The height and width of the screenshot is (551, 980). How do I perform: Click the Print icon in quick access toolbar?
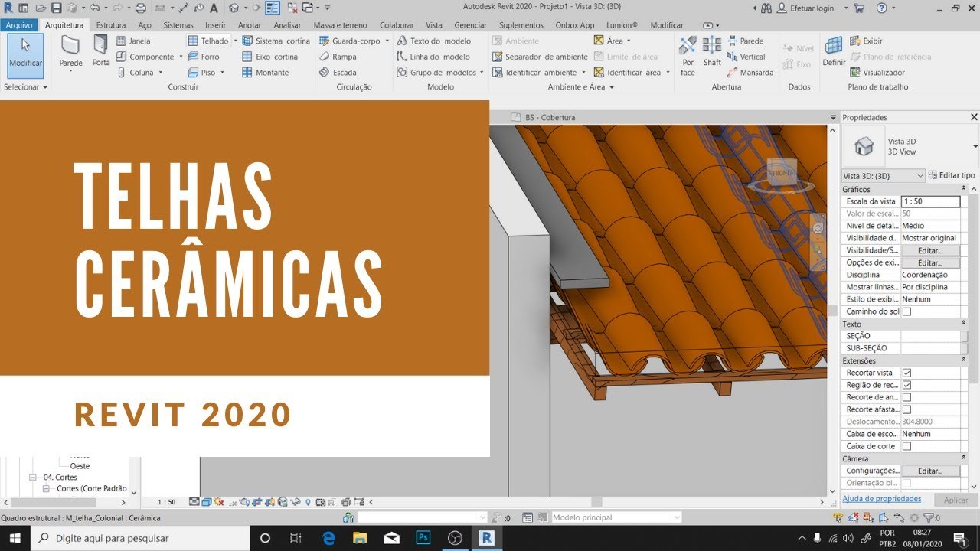tap(140, 8)
